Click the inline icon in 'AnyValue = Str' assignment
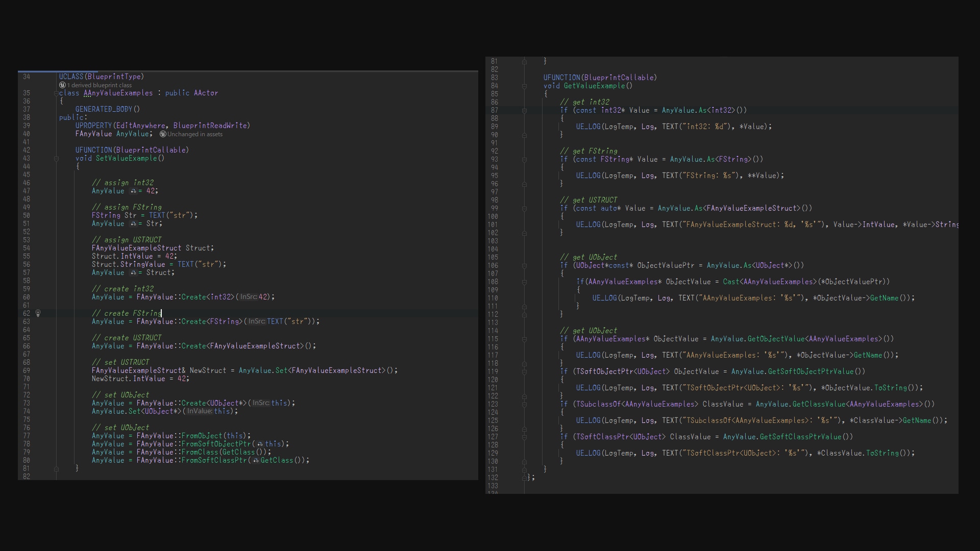 click(x=134, y=224)
